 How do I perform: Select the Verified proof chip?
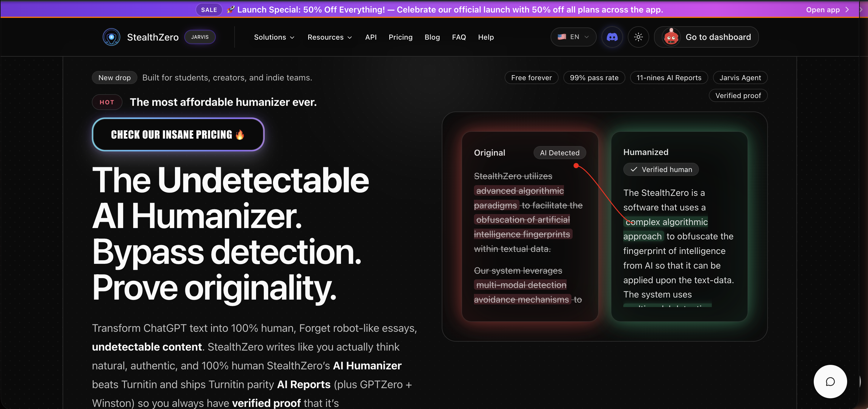(738, 95)
